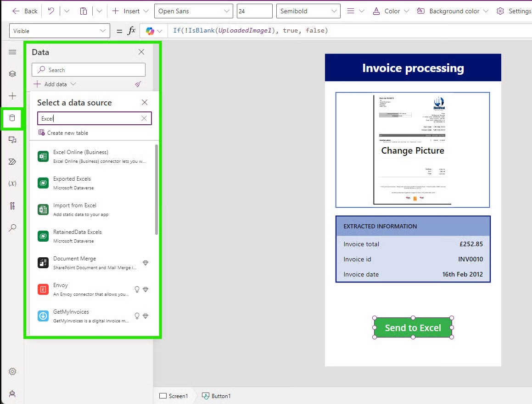Screen dimensions: 532x404
Task: Click the invoice total value £252.85
Action: coord(471,244)
